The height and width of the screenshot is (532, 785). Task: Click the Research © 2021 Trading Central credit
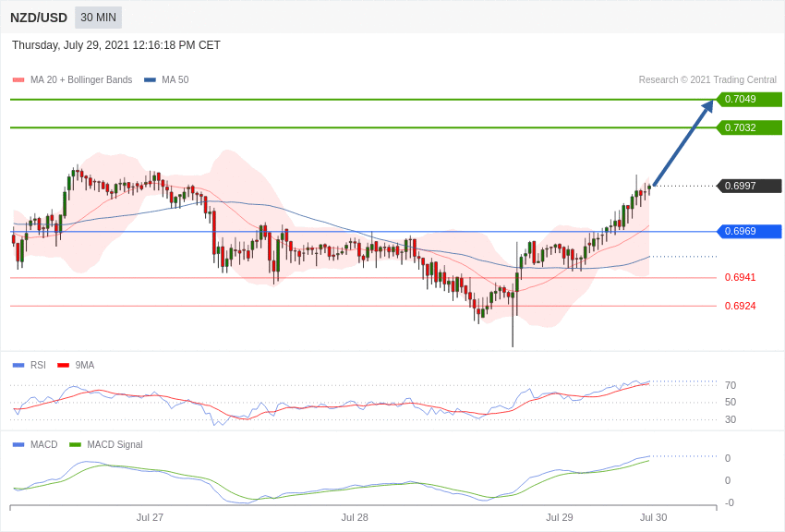(x=707, y=79)
